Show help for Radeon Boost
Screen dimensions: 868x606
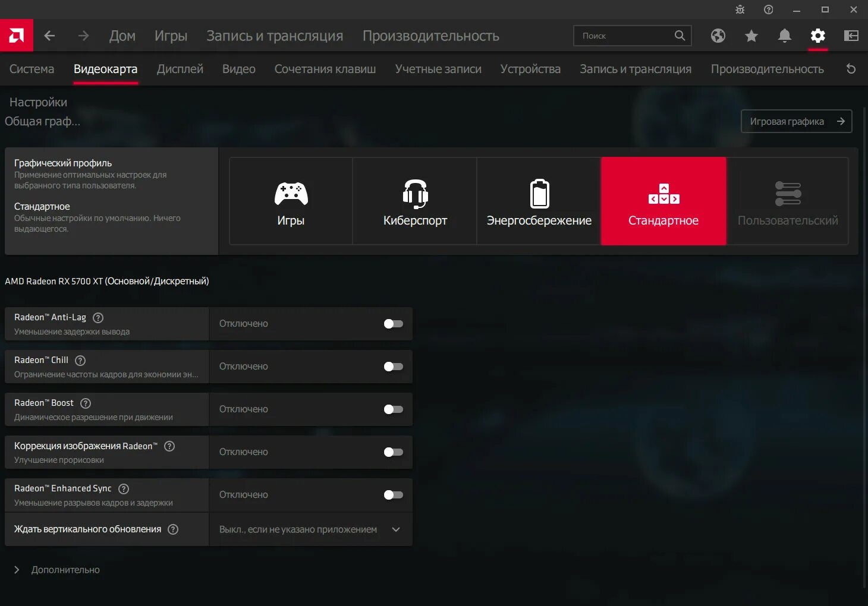[86, 403]
